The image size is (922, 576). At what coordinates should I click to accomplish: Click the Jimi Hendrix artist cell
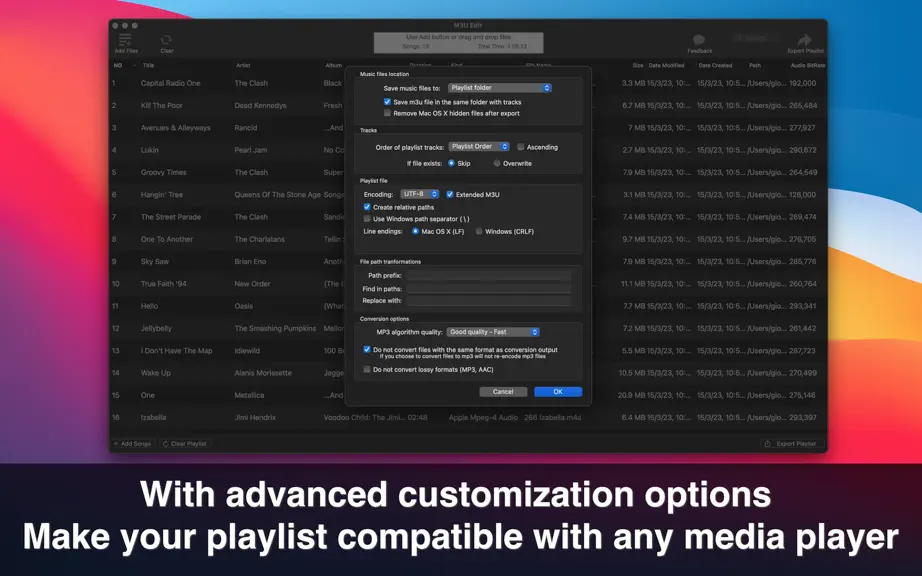point(255,418)
